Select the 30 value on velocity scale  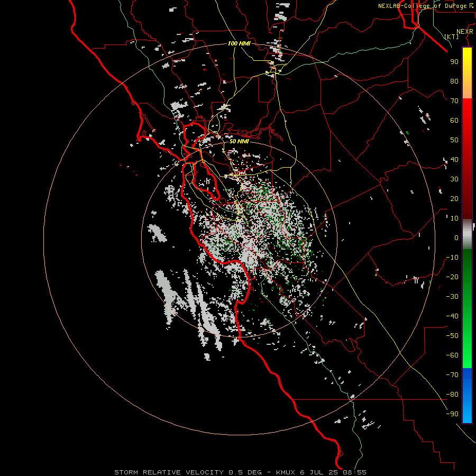pyautogui.click(x=454, y=179)
